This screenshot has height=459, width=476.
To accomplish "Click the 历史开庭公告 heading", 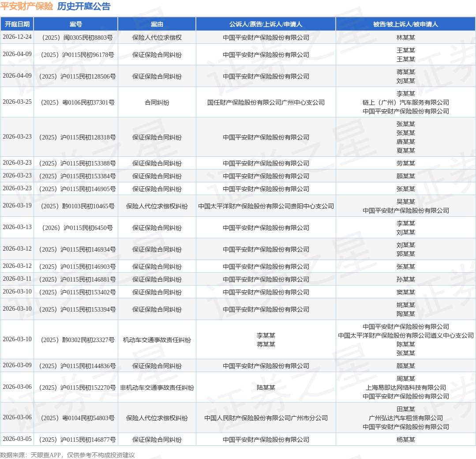I will click(x=84, y=6).
